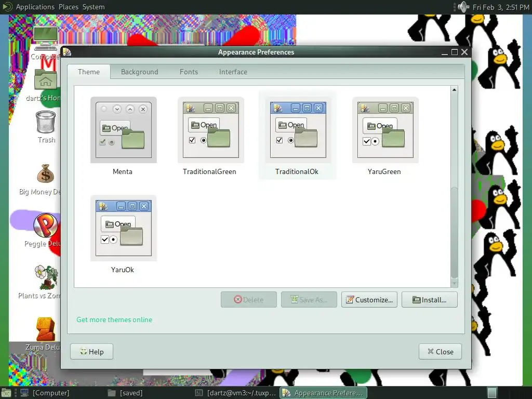Screen dimensions: 532x399
Task: Click the Appearance Preferences title bar icon
Action: pyautogui.click(x=67, y=52)
